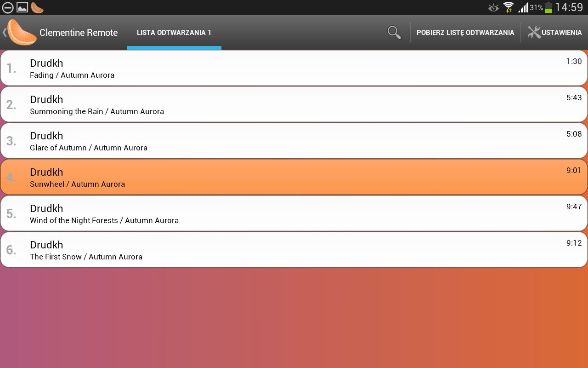Switch to Lista Odtwarzania 1 tab

[x=174, y=33]
